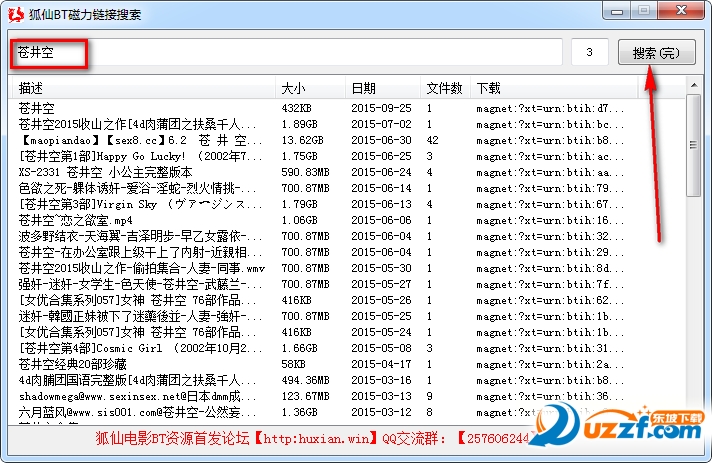Click the 432KB size cell
This screenshot has height=463, width=712.
pos(297,108)
